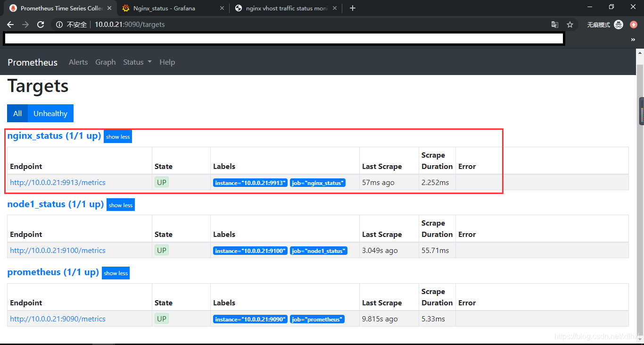
Task: Click the Targets page heading
Action: point(38,86)
